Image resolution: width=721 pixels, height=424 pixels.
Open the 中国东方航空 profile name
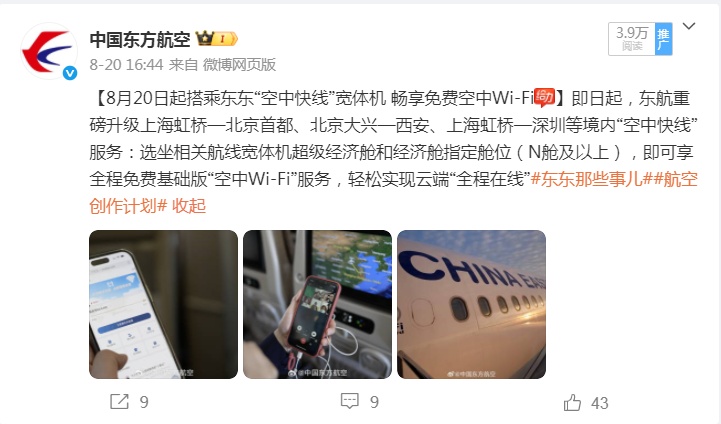click(140, 40)
